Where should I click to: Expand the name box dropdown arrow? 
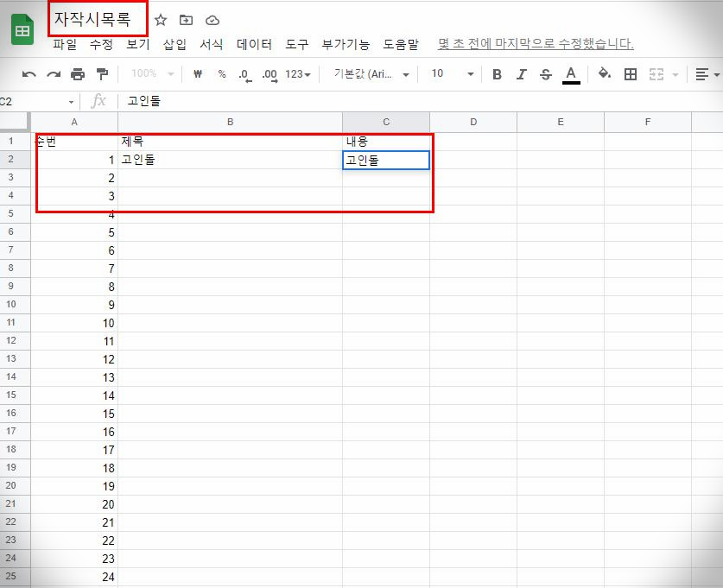click(71, 102)
